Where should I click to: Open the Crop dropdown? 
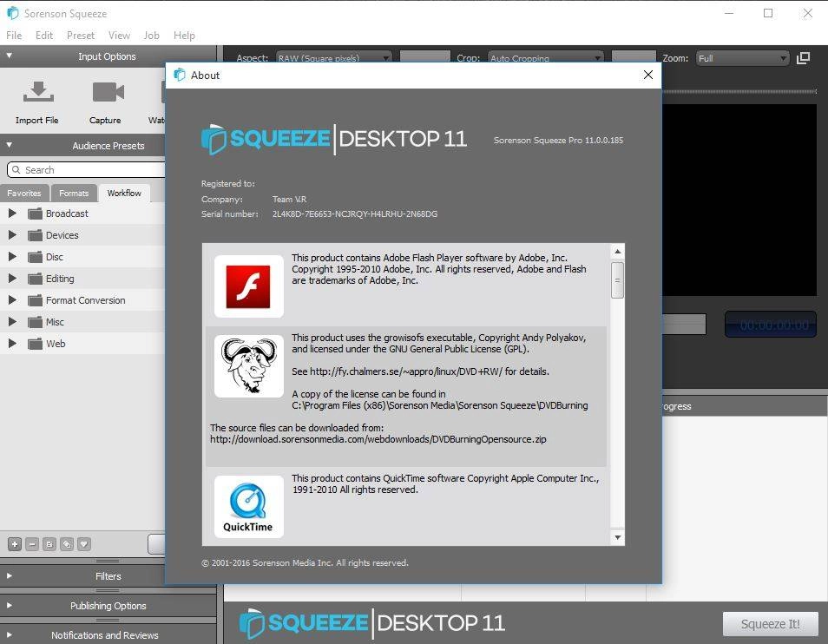[545, 57]
